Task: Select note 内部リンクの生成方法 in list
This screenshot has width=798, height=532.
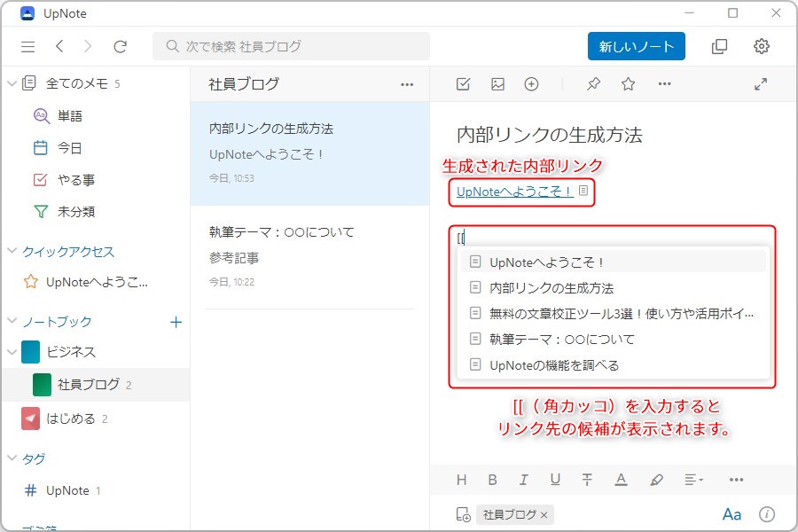Action: [x=310, y=153]
